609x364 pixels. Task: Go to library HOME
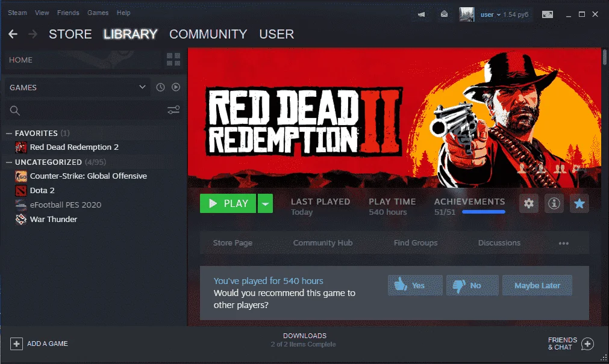point(20,60)
